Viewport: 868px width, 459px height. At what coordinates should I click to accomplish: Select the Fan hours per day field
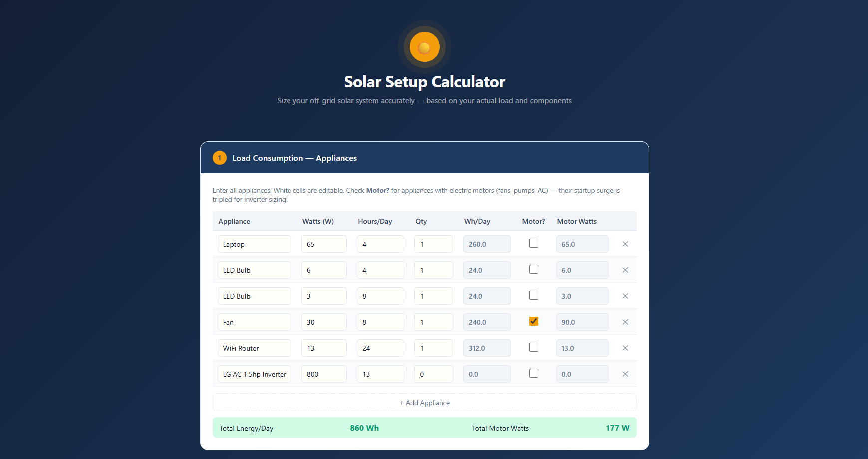coord(380,322)
